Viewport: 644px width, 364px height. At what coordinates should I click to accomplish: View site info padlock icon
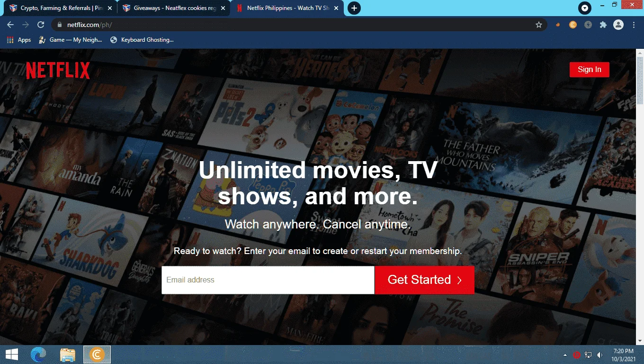tap(60, 25)
